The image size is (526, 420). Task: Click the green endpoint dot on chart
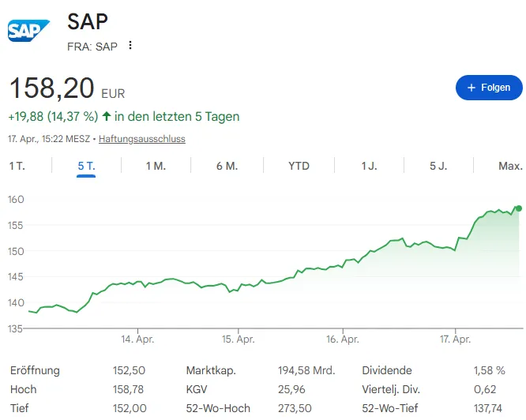click(x=518, y=208)
